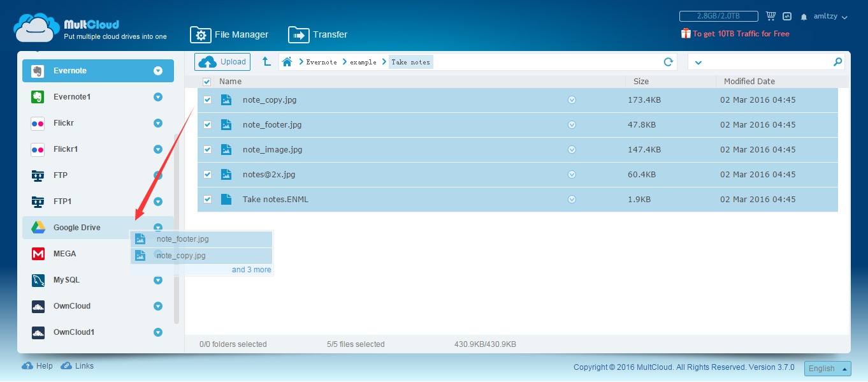Uncheck the note_copy.jpg checkbox

coord(207,100)
